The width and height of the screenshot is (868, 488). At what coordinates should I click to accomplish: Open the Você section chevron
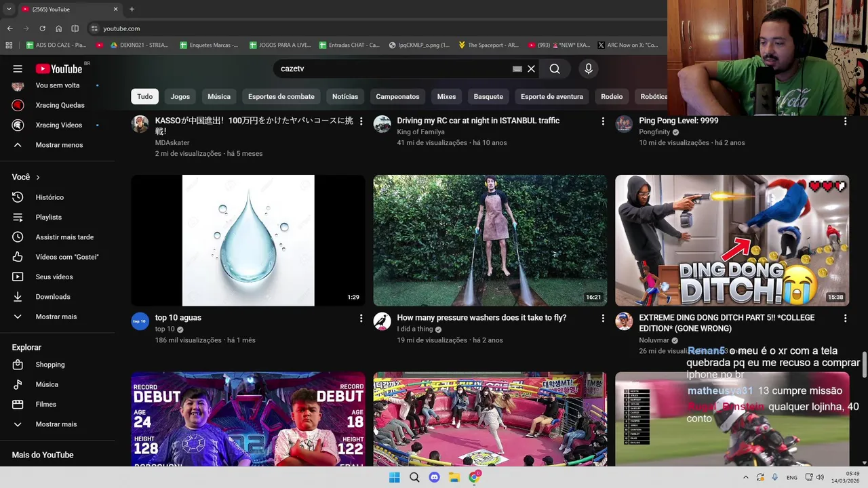[38, 178]
